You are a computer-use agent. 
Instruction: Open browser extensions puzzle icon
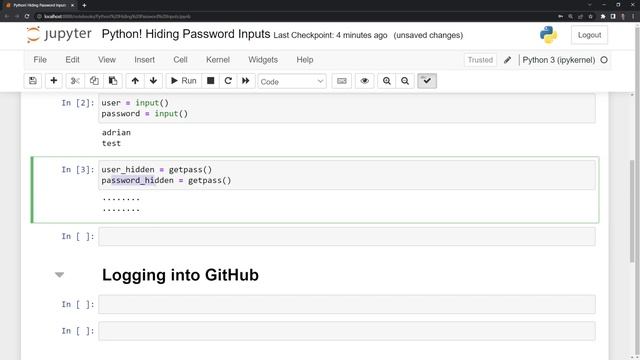click(x=603, y=16)
